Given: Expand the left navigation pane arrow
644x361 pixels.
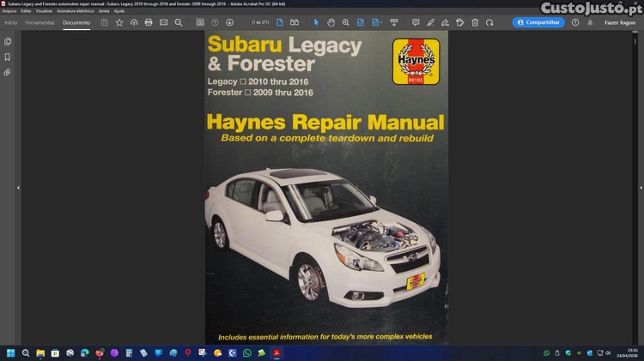Looking at the screenshot, I should pos(18,188).
